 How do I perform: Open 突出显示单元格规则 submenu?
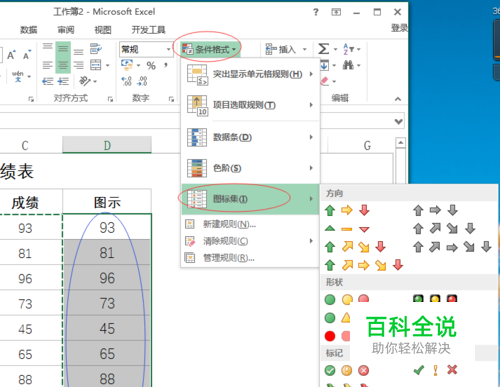[250, 74]
